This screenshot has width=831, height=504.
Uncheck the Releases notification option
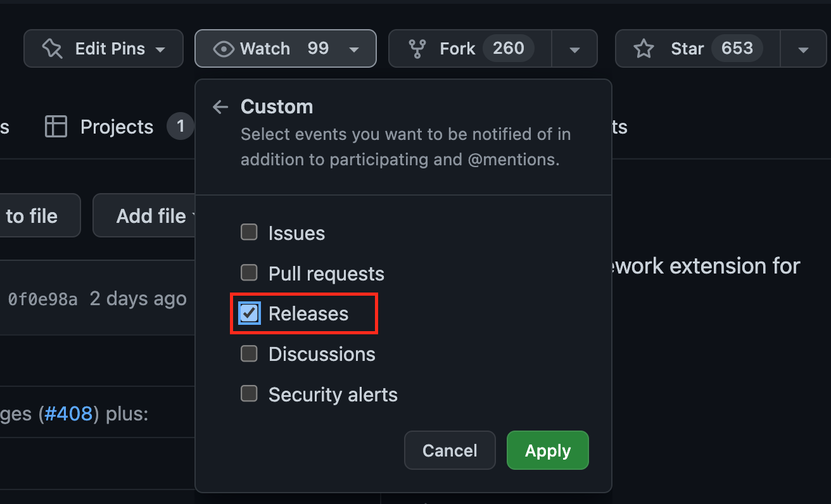(249, 313)
